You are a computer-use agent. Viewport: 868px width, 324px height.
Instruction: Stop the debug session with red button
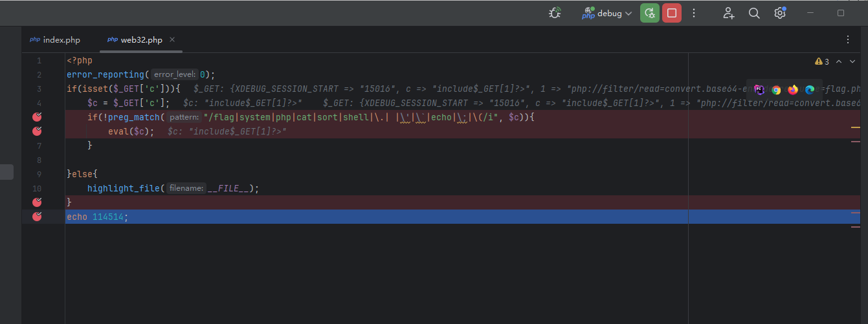click(x=672, y=13)
